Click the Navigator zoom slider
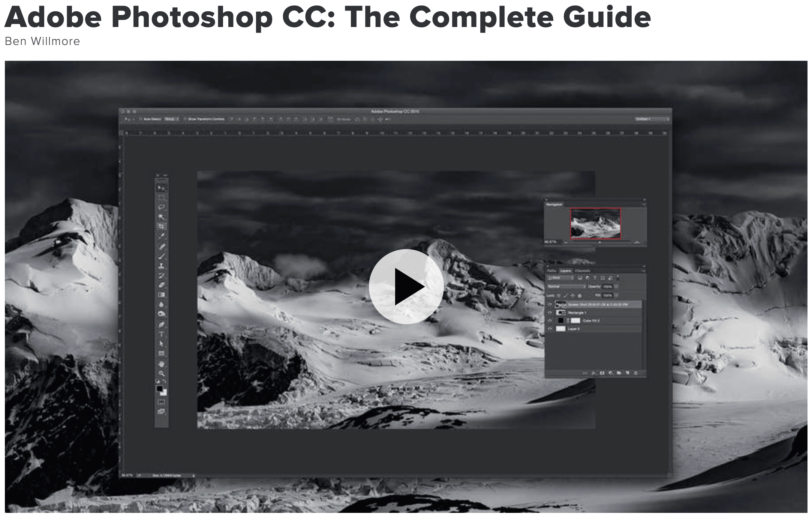The height and width of the screenshot is (517, 812). pos(600,242)
